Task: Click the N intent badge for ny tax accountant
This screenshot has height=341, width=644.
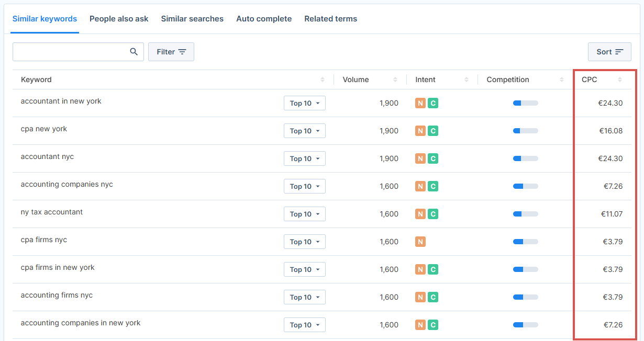Action: coord(420,214)
